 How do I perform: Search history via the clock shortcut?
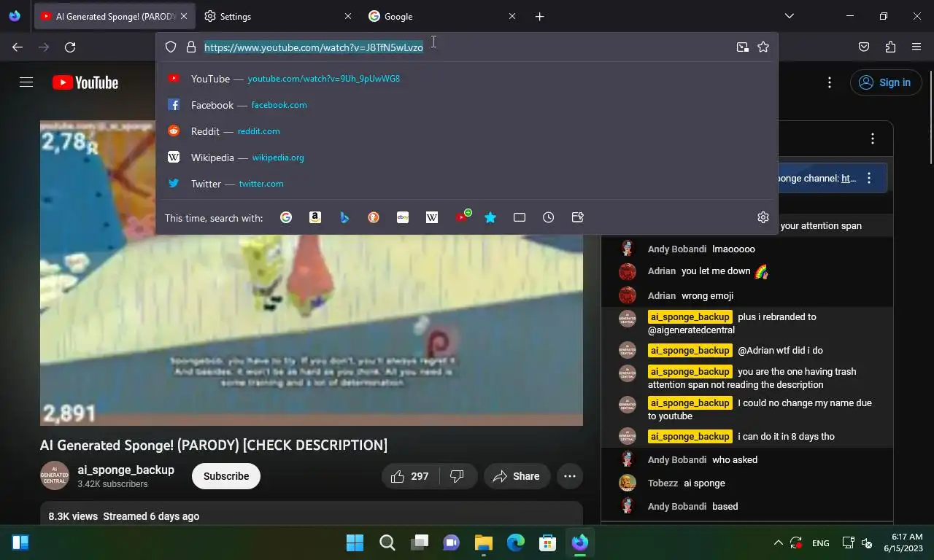coord(549,217)
